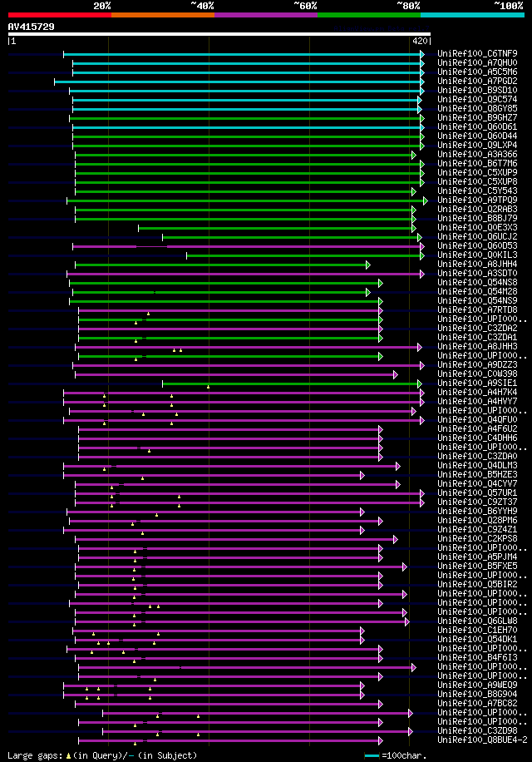Select UniRef100_C5XUP9 label
Image resolution: width=532 pixels, height=762 pixels.
click(478, 172)
